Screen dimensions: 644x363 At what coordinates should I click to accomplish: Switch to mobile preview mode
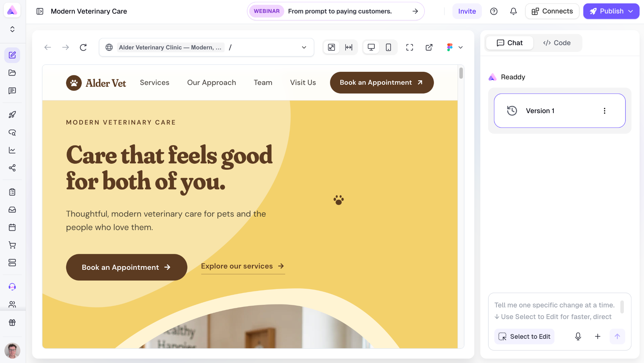[388, 47]
